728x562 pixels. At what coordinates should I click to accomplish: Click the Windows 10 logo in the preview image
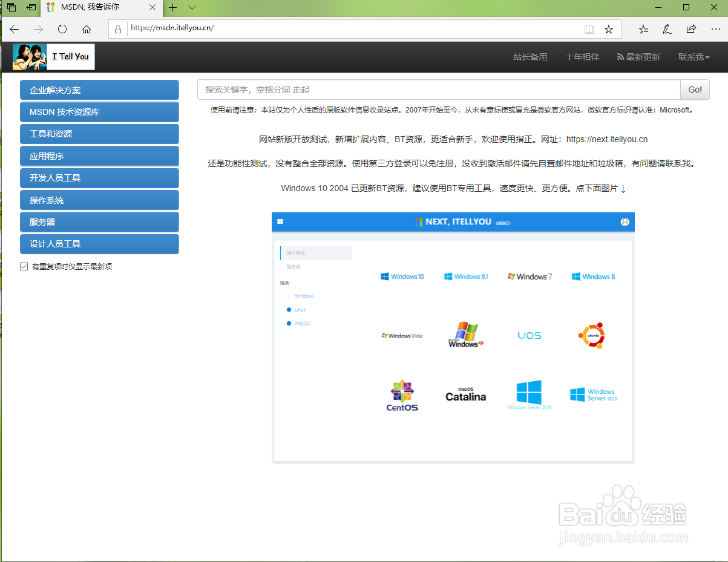402,276
